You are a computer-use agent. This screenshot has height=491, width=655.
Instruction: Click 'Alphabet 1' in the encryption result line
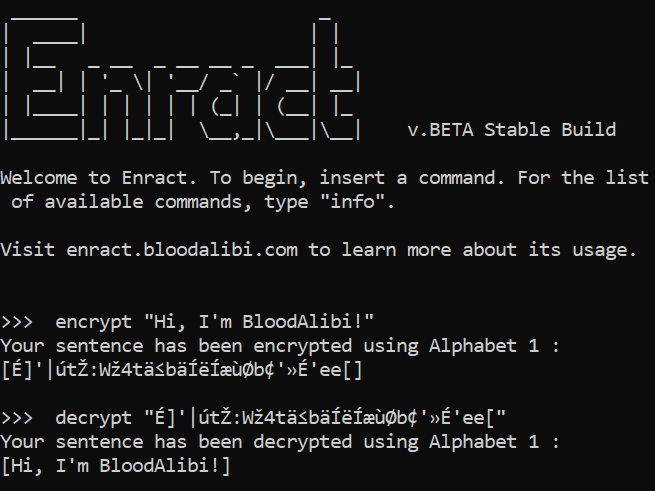point(484,346)
